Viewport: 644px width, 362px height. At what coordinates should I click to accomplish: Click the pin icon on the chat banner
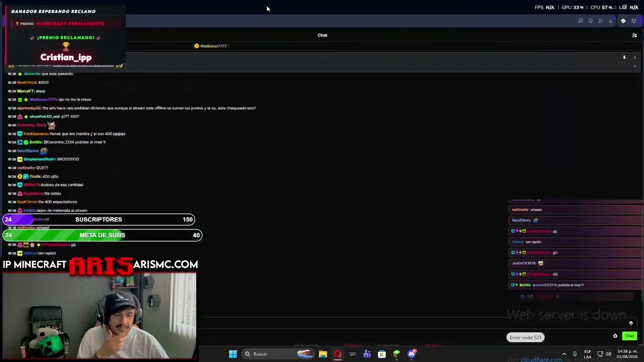(624, 58)
